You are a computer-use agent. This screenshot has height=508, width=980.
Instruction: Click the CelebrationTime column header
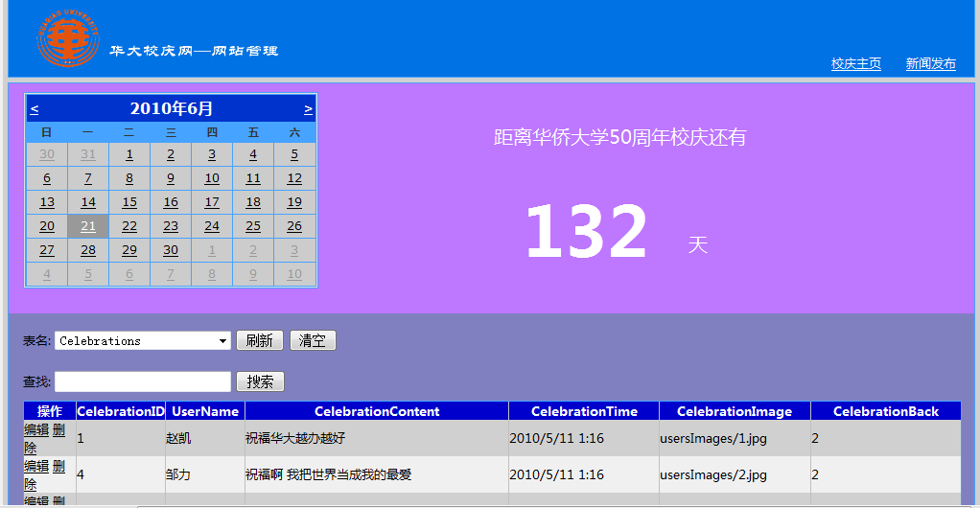point(584,411)
